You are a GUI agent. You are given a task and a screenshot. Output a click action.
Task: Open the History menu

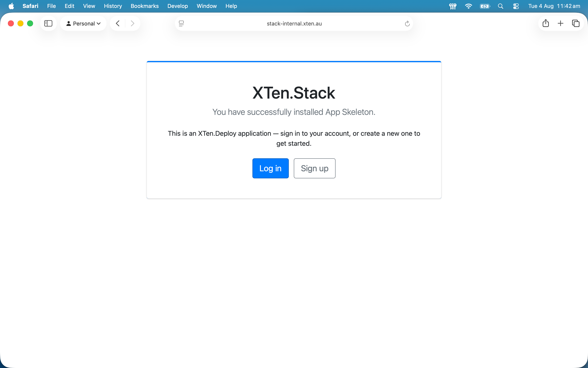point(113,6)
